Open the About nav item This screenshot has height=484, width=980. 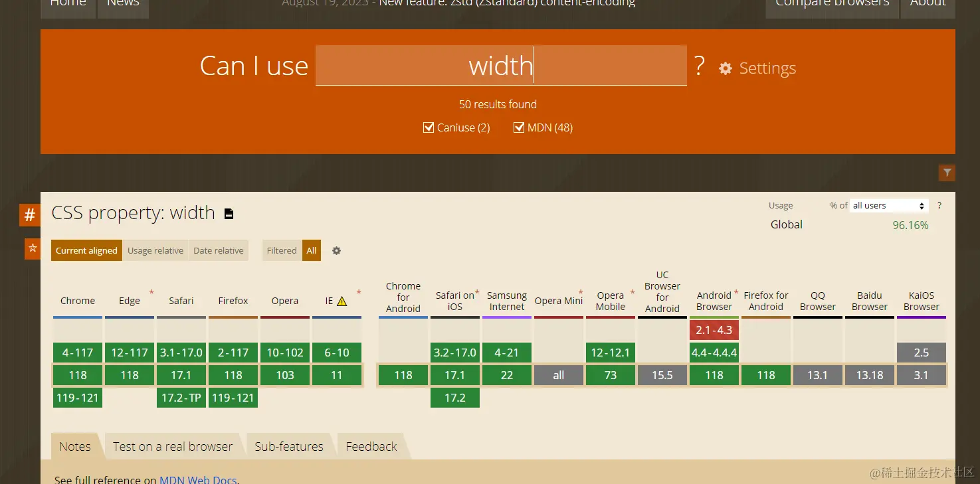[x=928, y=5]
